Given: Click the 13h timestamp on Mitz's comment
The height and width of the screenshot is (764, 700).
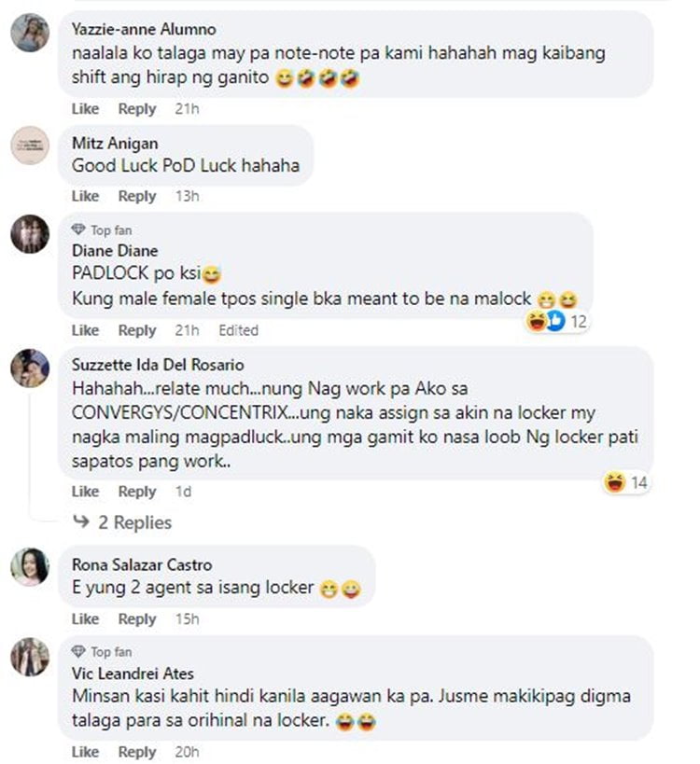Looking at the screenshot, I should click(188, 196).
